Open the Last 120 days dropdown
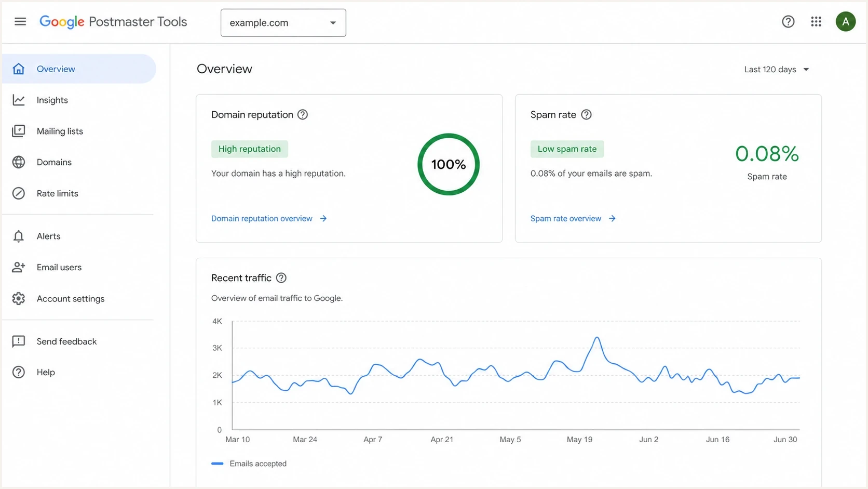Screen dimensions: 868x489 click(777, 70)
